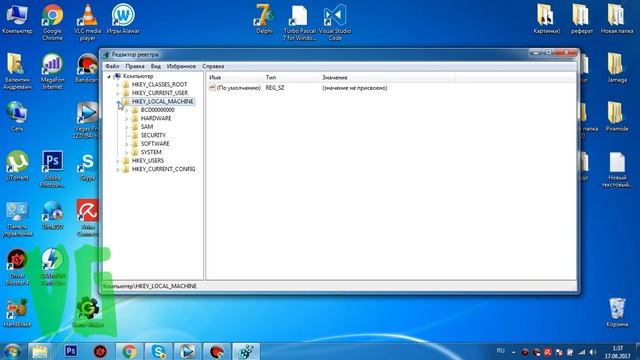Open Adobe Photoshop desktop shortcut
Image resolution: width=640 pixels, height=360 pixels.
pyautogui.click(x=52, y=169)
